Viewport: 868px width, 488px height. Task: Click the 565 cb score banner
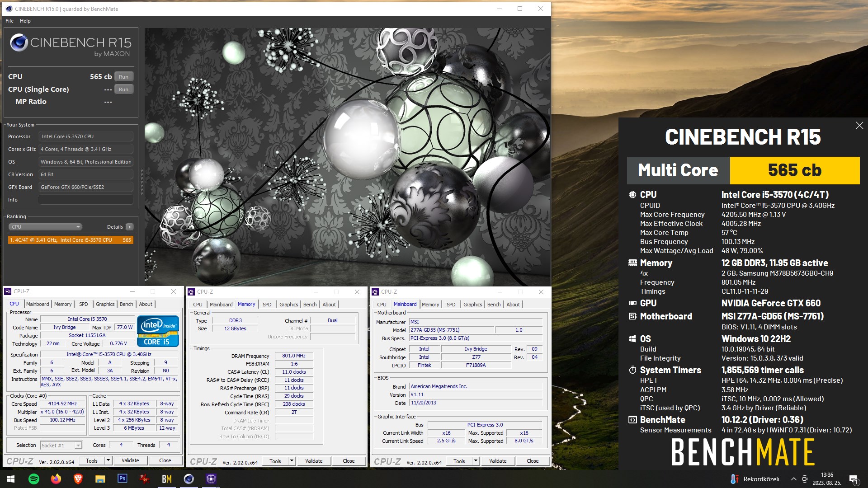click(x=795, y=170)
